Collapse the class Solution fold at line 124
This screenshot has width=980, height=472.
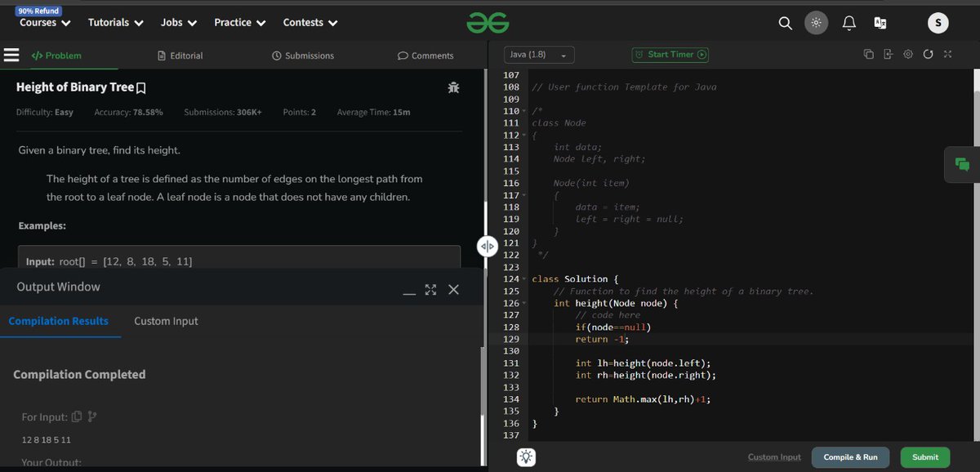click(x=526, y=279)
